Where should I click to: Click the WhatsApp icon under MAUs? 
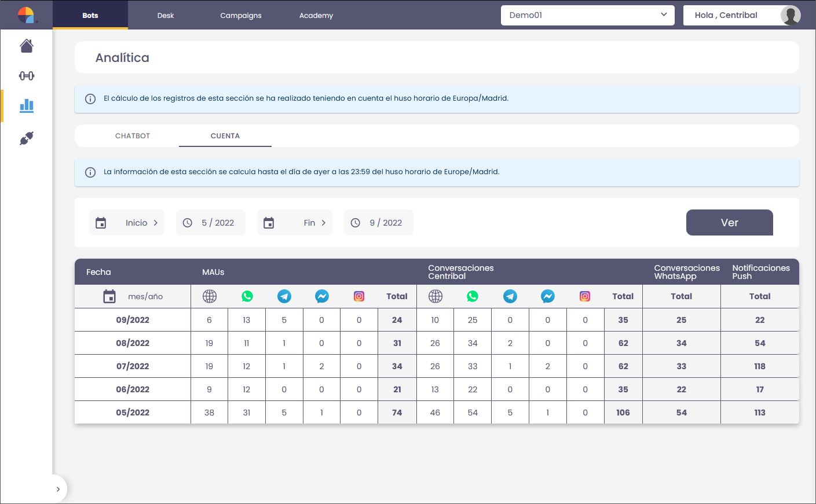(x=247, y=296)
